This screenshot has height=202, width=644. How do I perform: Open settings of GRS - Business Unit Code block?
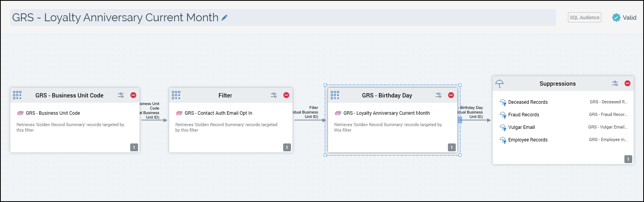click(x=121, y=95)
